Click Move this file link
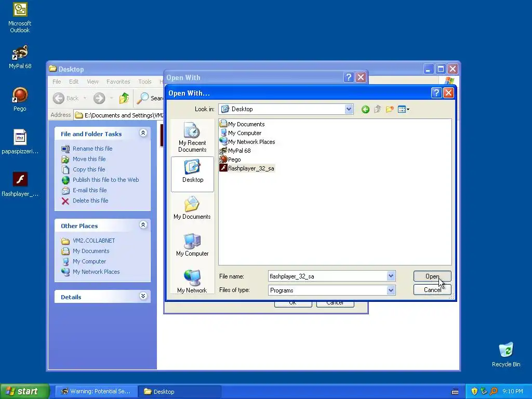The width and height of the screenshot is (532, 399). pos(89,159)
